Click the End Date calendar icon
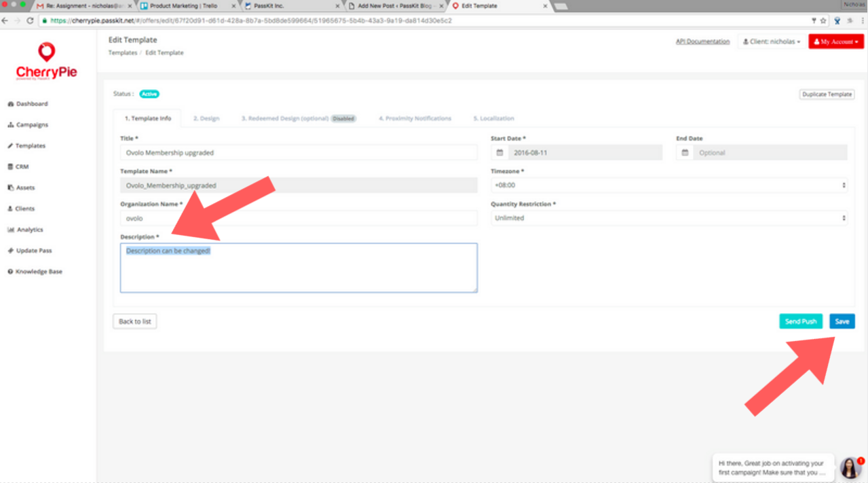Screen dimensions: 868x483 click(x=685, y=153)
